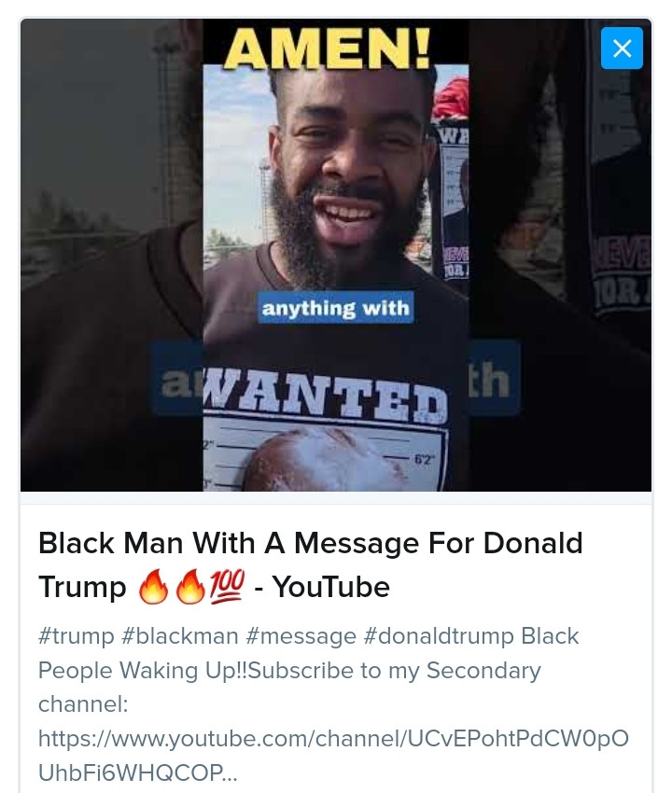Image resolution: width=672 pixels, height=793 pixels.
Task: Click the blurred left side of the thumbnail
Action: (111, 255)
